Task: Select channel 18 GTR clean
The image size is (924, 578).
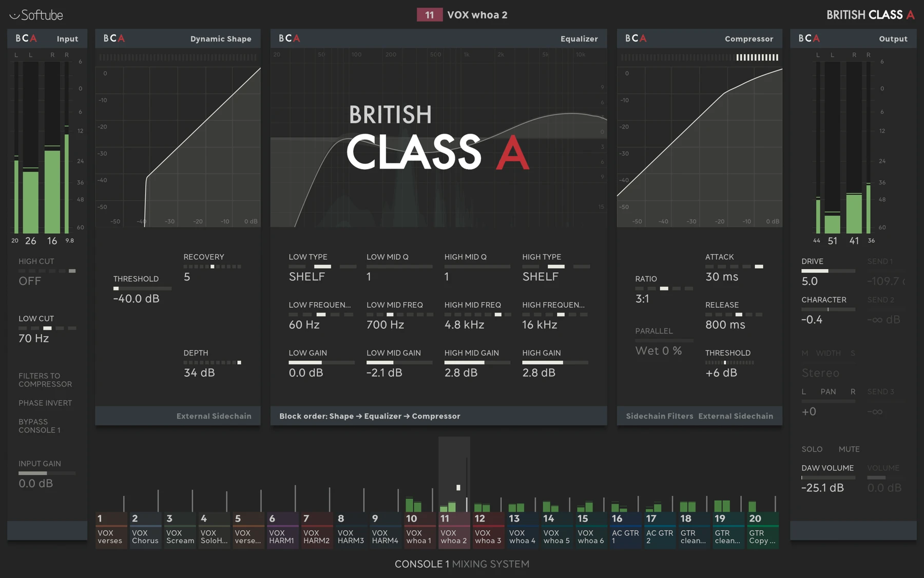Action: pyautogui.click(x=694, y=530)
